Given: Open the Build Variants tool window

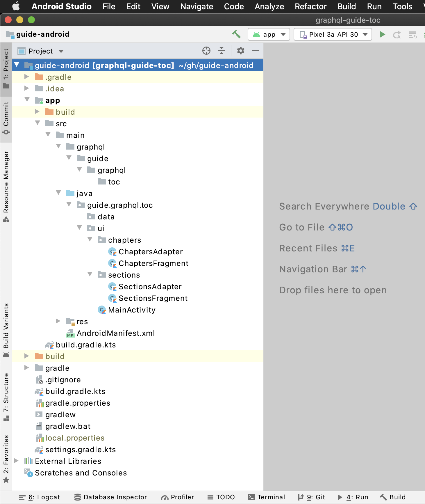Looking at the screenshot, I should pos(6,330).
